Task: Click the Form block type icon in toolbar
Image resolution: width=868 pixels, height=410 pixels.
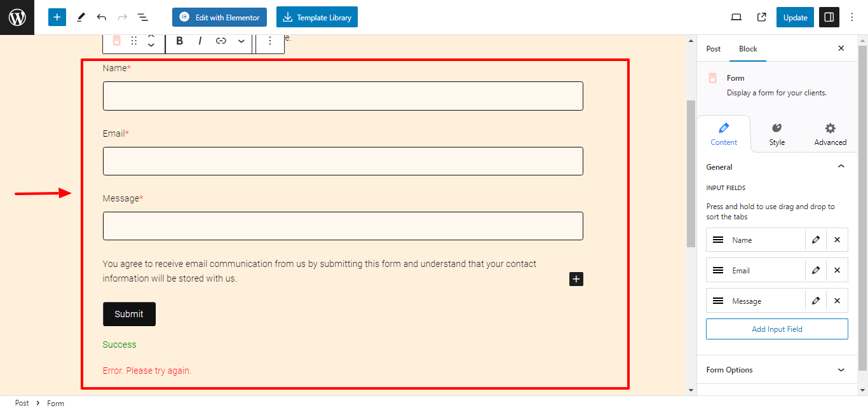Action: (116, 41)
